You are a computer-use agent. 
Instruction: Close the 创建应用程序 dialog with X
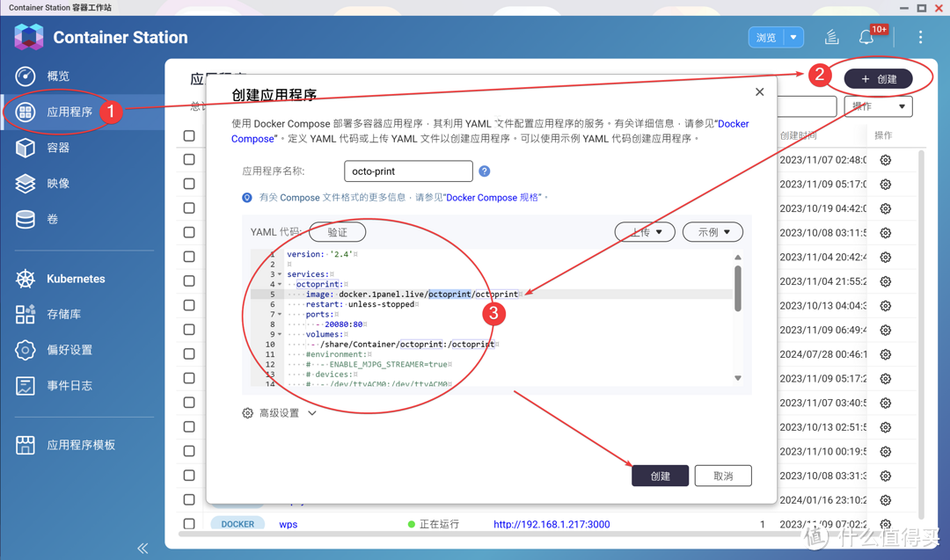point(760,92)
